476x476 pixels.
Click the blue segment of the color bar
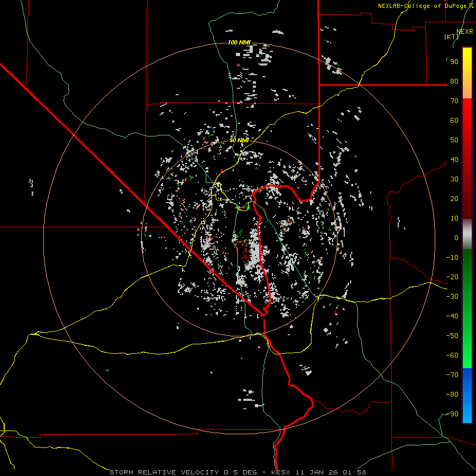pos(467,396)
